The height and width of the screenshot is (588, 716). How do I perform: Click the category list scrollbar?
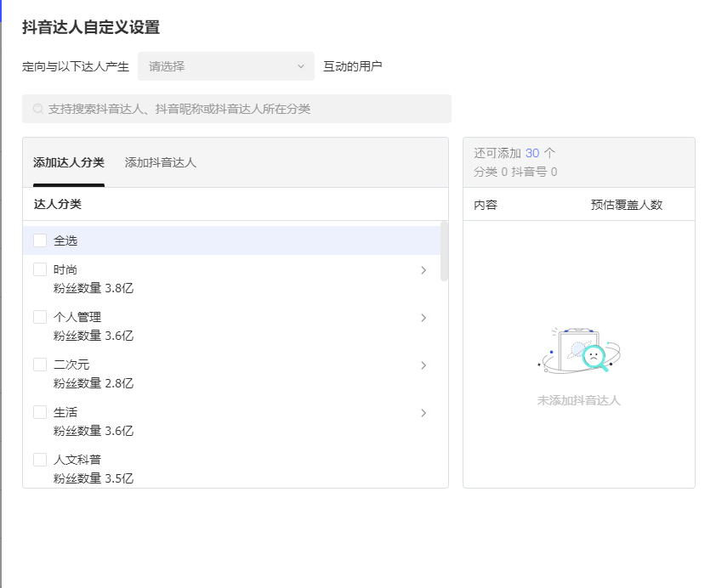(444, 251)
